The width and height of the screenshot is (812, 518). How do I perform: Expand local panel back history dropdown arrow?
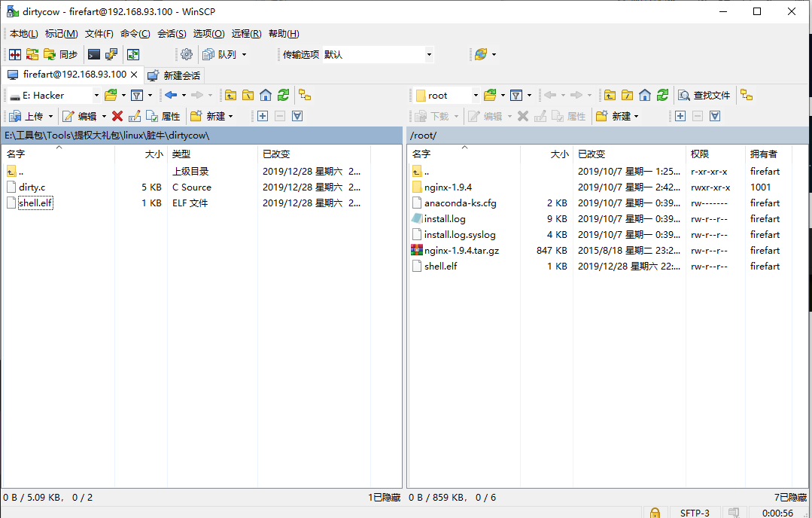tap(184, 96)
